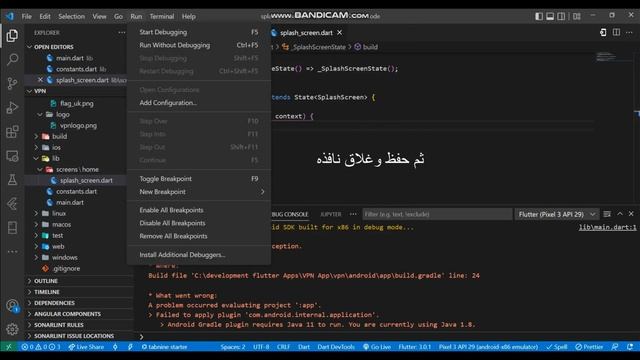640x360 pixels.
Task: Click Go Live in status bar
Action: tap(377, 347)
